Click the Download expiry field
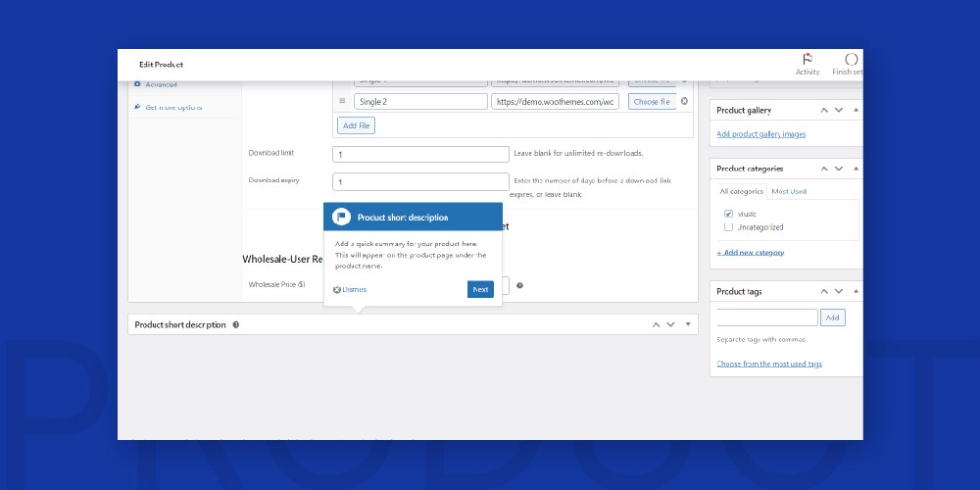 click(x=420, y=182)
